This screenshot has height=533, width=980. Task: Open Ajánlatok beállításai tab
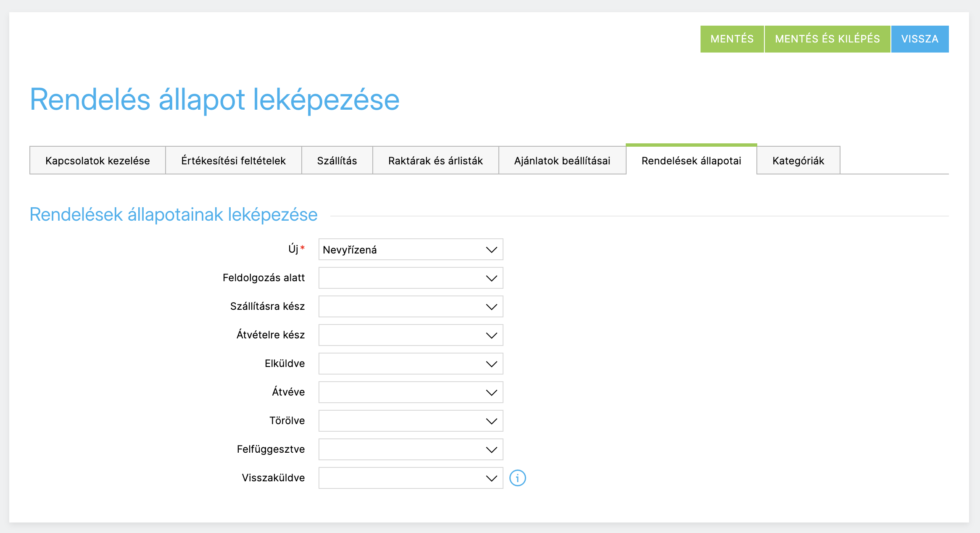coord(562,161)
